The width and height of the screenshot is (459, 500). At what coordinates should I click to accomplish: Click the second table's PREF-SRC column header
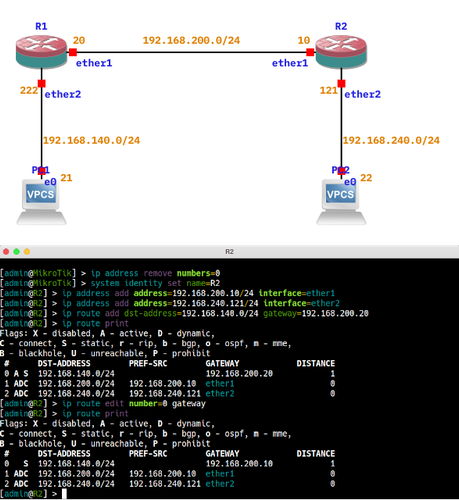148,454
